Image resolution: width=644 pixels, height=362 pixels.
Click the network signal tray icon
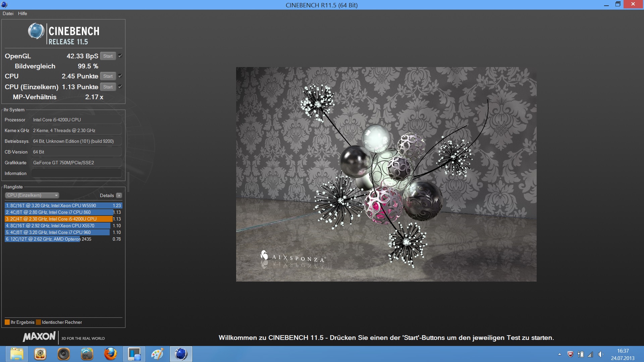point(590,354)
